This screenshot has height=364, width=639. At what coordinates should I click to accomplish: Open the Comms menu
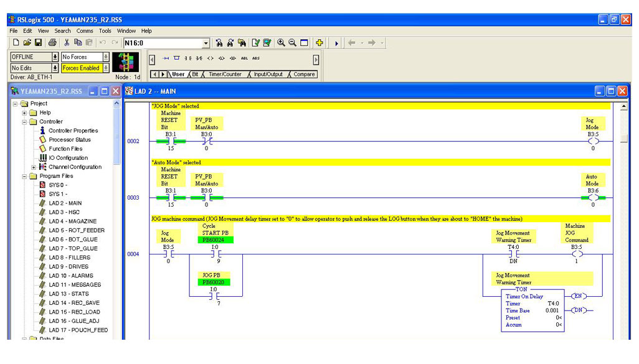coord(85,30)
